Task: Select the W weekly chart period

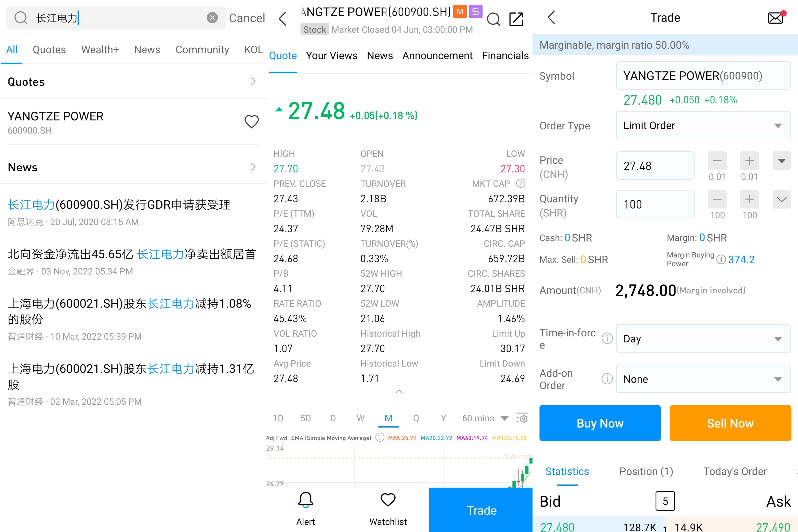Action: [360, 418]
